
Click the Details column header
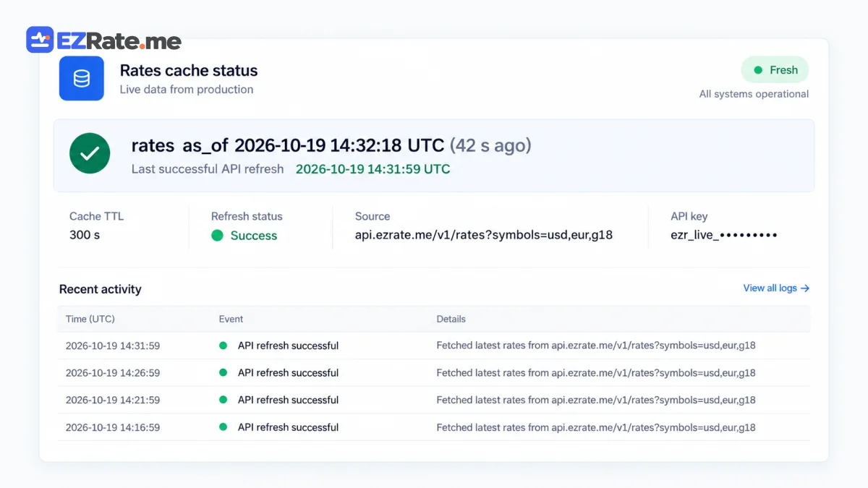pyautogui.click(x=451, y=319)
